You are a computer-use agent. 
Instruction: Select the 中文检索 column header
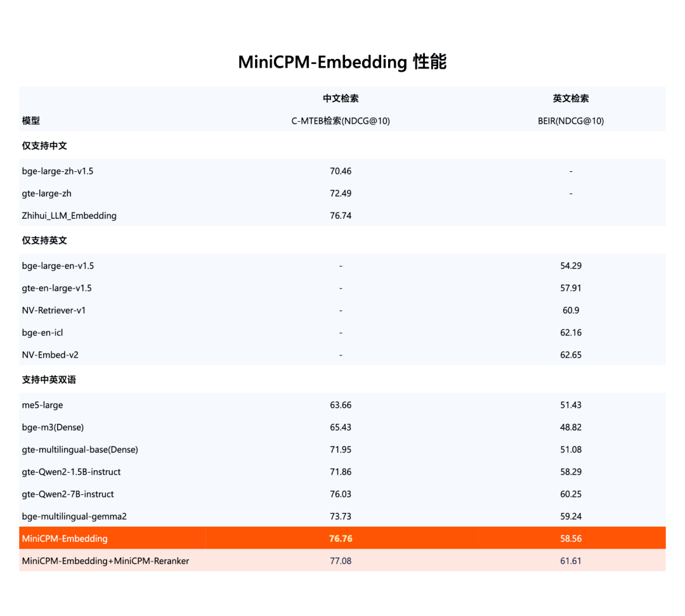(x=341, y=98)
